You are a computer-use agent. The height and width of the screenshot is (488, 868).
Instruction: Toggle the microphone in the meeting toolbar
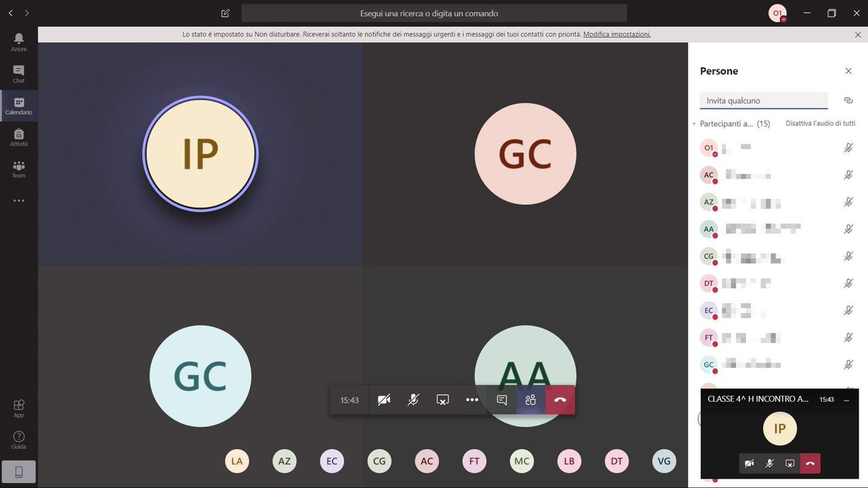(x=413, y=400)
